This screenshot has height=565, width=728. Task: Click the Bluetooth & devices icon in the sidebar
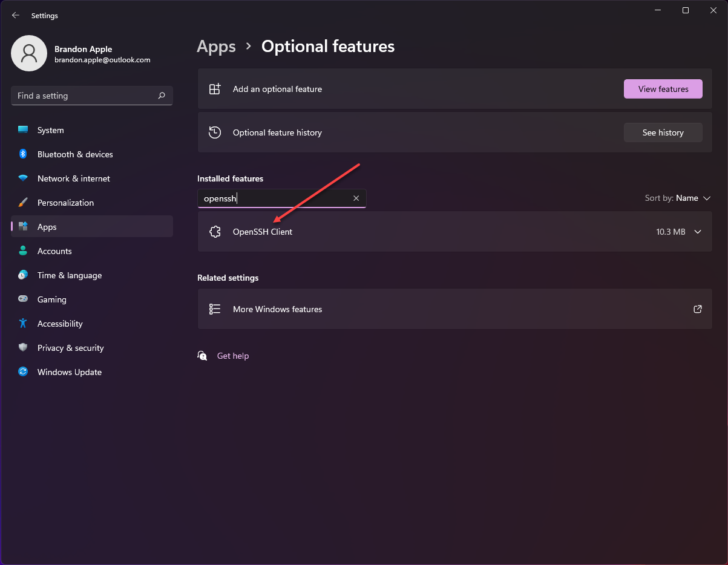23,154
